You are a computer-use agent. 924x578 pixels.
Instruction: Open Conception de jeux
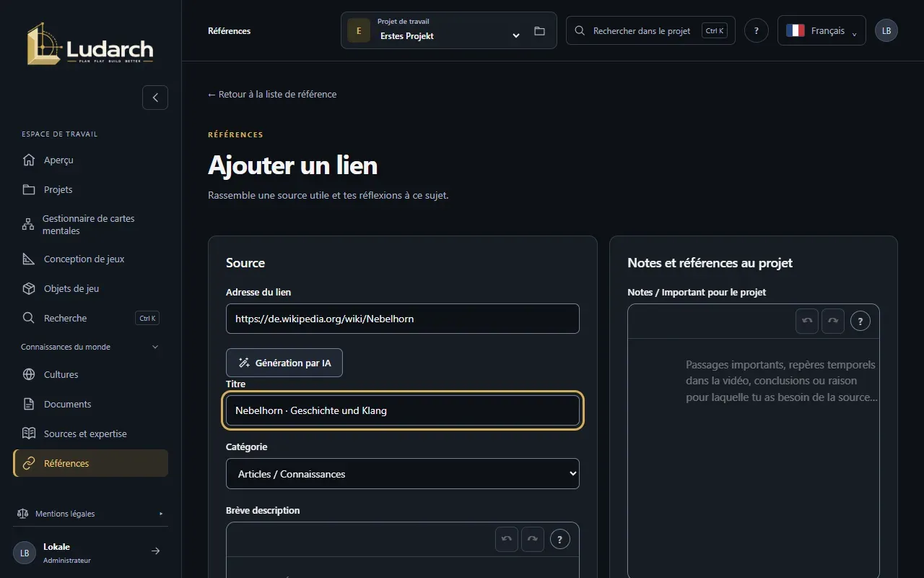90,259
